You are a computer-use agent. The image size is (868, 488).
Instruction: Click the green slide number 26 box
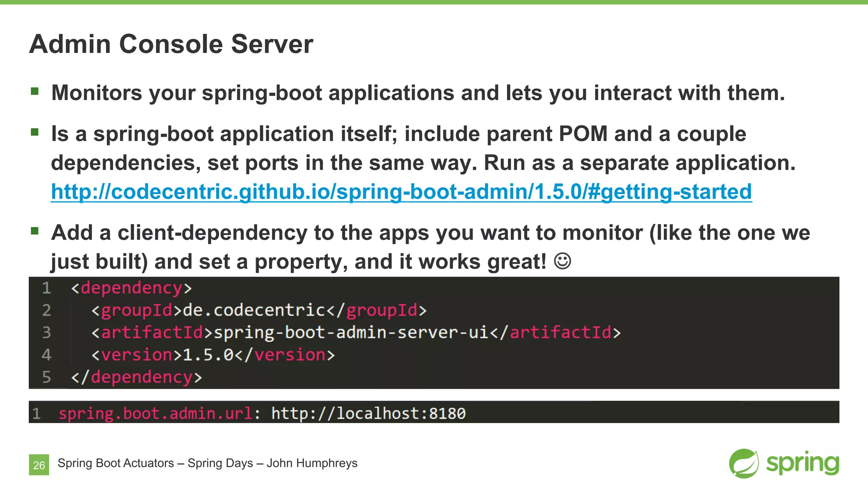(39, 465)
